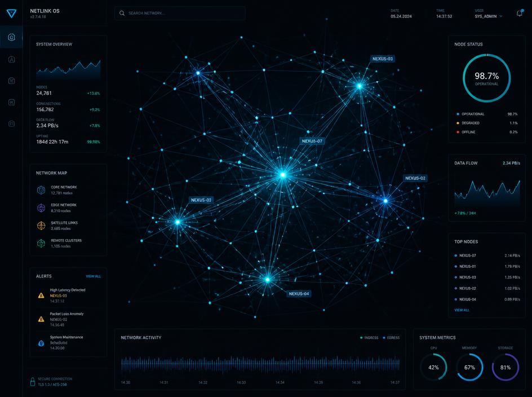Select the NEXUS-04 label on the network map
Screen dimensions: 532x397
pyautogui.click(x=299, y=294)
